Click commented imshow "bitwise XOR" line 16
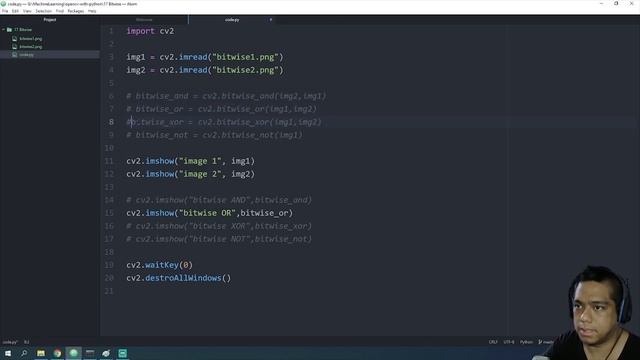 [219, 226]
